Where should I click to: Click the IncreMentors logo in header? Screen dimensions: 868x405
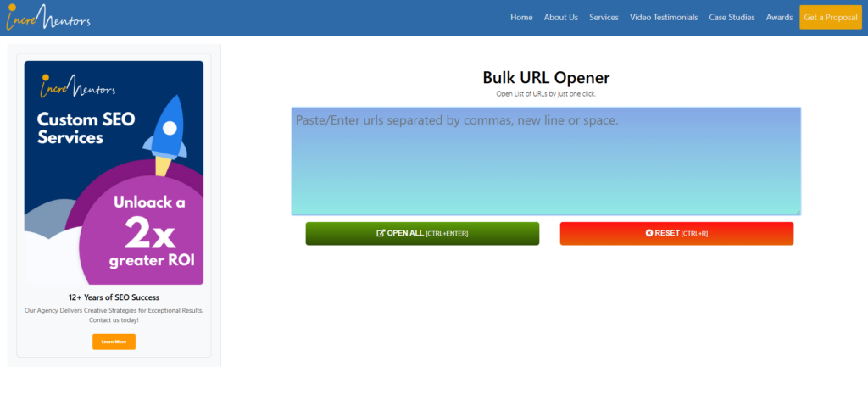pyautogui.click(x=48, y=18)
